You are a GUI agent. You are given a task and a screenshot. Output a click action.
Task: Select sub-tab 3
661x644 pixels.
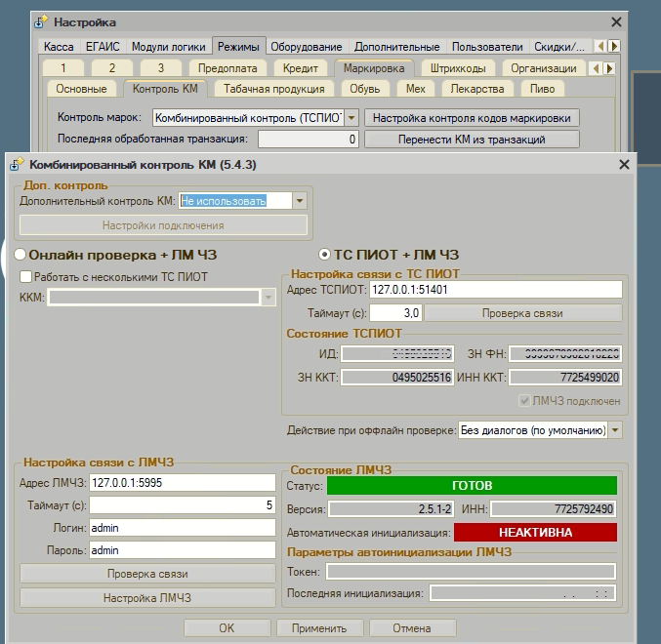[x=161, y=68]
